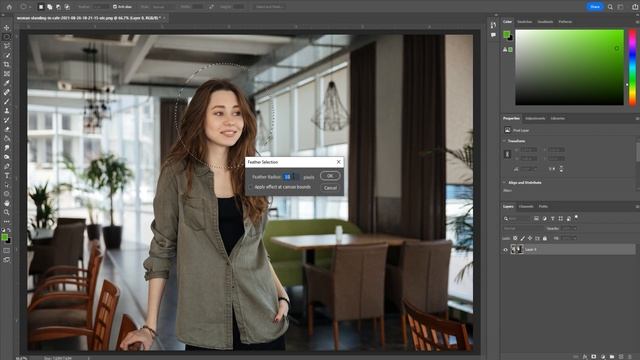Click the Share button
The width and height of the screenshot is (640, 360).
(595, 7)
